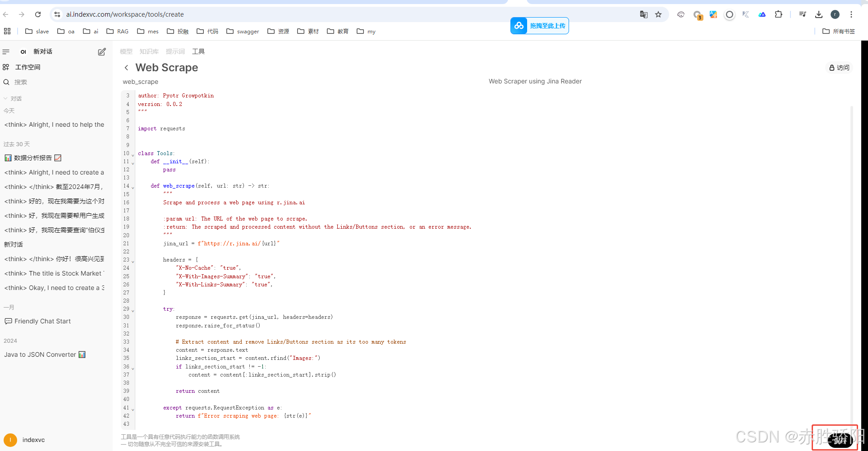Open the mes bookmark folder
The height and width of the screenshot is (451, 868).
point(148,31)
